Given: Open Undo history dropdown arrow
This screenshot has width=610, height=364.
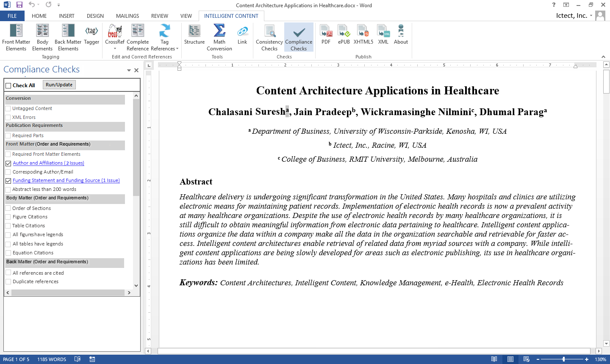Looking at the screenshot, I should tap(38, 5).
